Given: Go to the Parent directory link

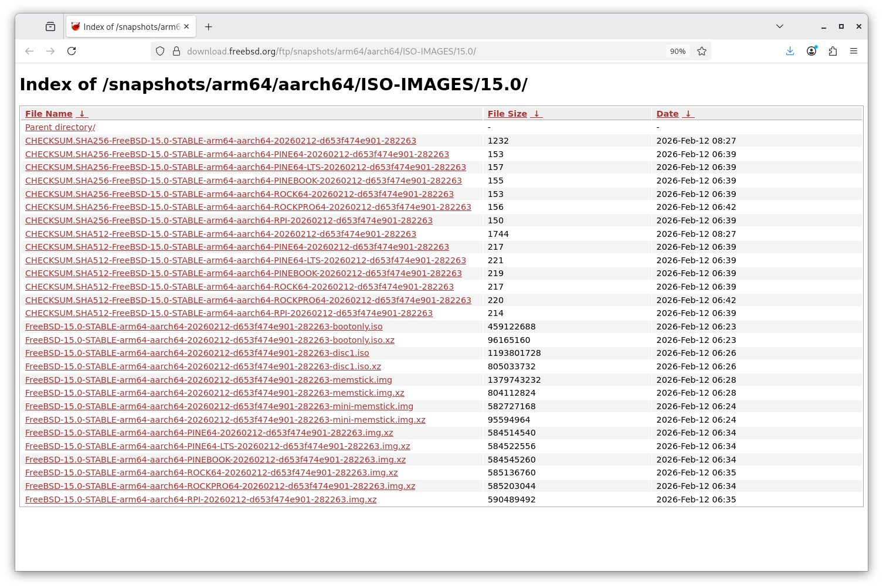Looking at the screenshot, I should 60,127.
